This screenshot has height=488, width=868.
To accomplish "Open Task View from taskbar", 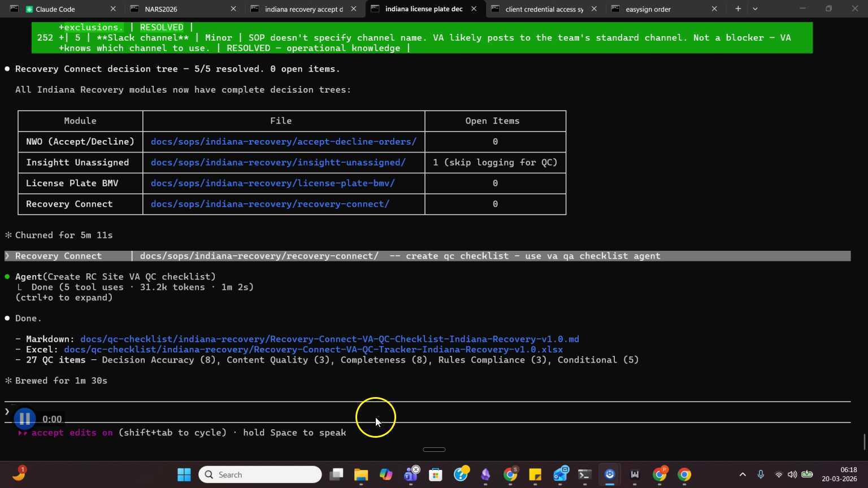I will [336, 474].
